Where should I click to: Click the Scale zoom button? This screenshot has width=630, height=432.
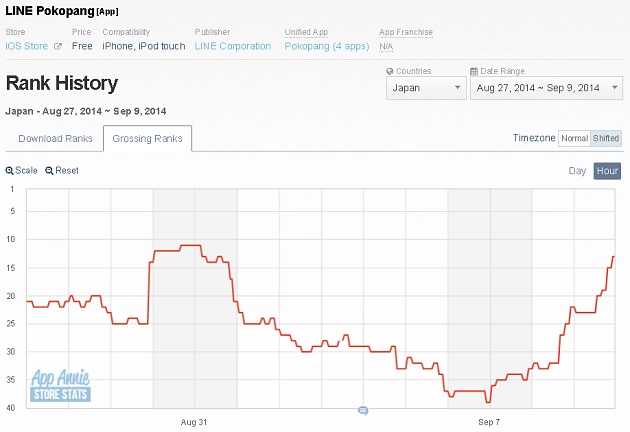[21, 170]
